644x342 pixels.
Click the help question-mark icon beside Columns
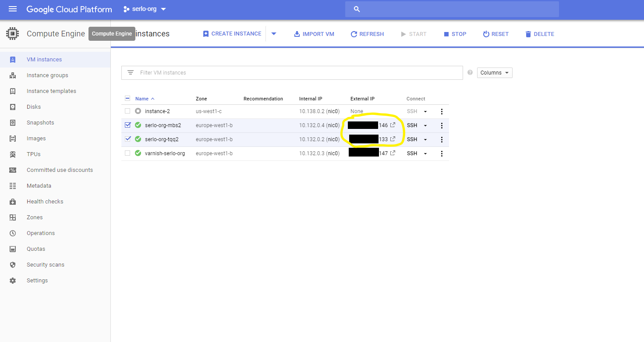click(470, 72)
